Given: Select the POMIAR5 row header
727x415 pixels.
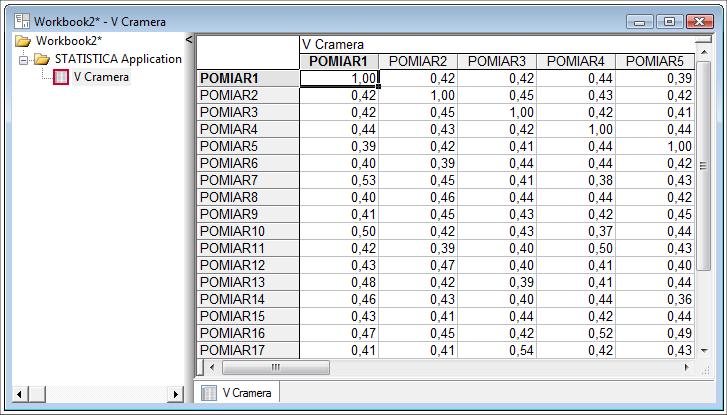Looking at the screenshot, I should [248, 147].
